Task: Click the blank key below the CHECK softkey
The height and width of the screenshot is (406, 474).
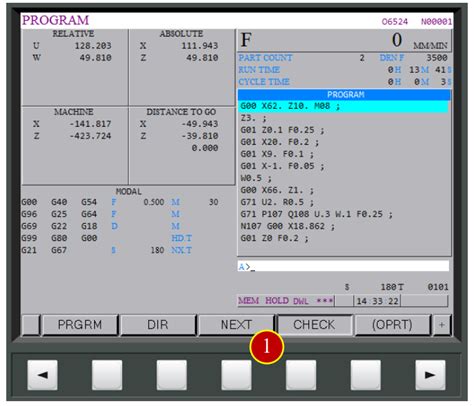Action: (301, 375)
